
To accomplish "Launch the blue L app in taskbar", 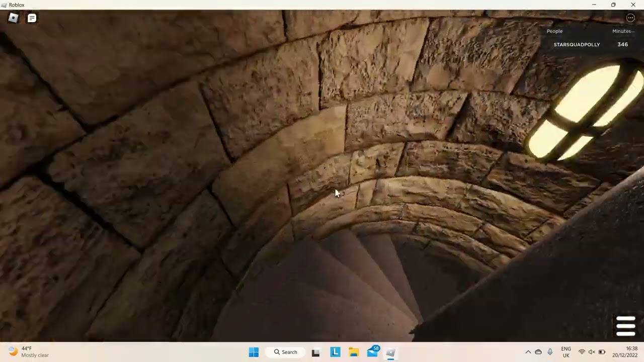I will (335, 352).
